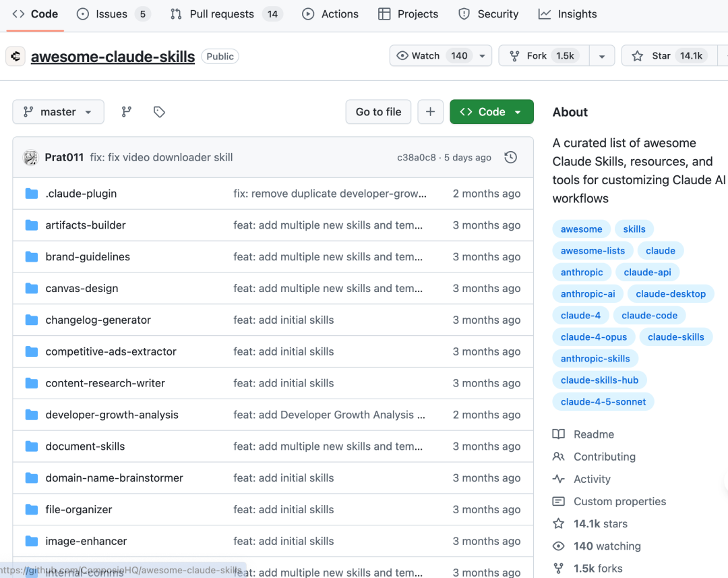
Task: Click Prat011 commit author avatar
Action: 31,158
